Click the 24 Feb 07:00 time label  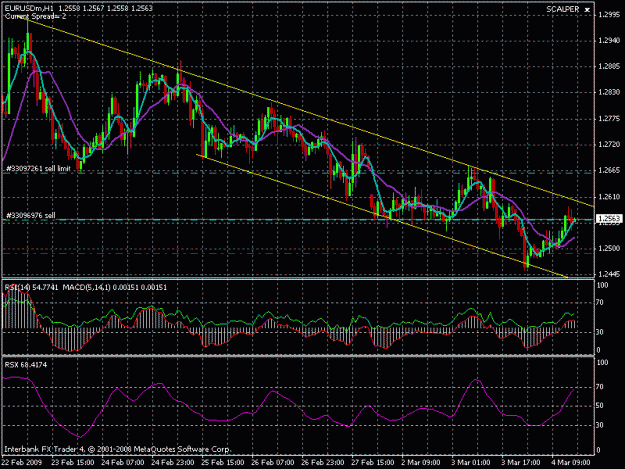tap(123, 463)
